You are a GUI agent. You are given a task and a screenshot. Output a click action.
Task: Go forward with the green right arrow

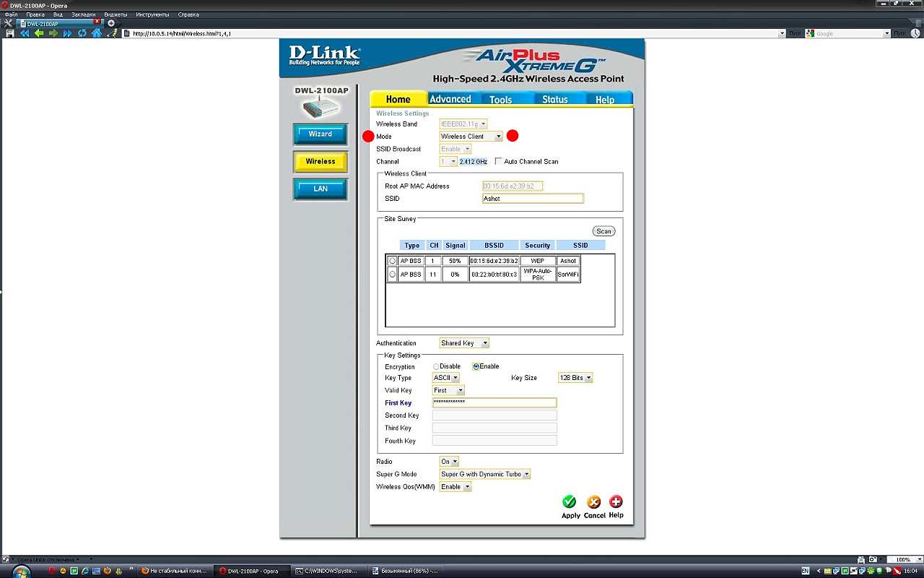click(53, 33)
